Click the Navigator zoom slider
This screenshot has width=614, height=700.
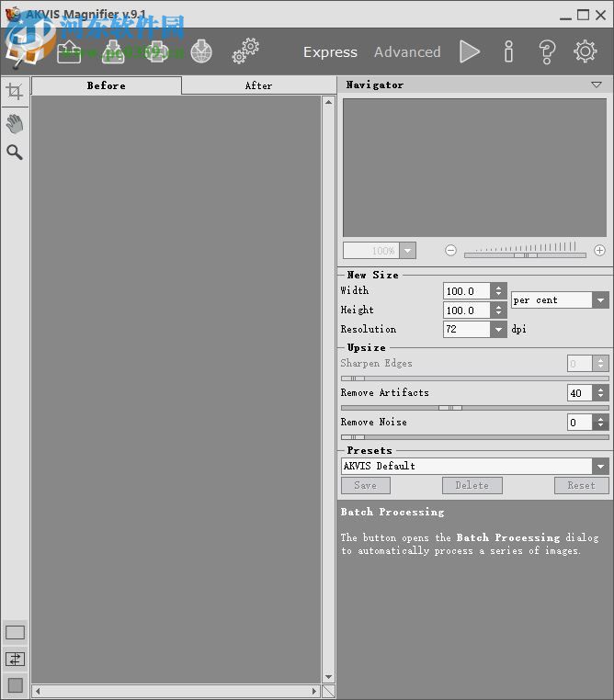pos(525,254)
